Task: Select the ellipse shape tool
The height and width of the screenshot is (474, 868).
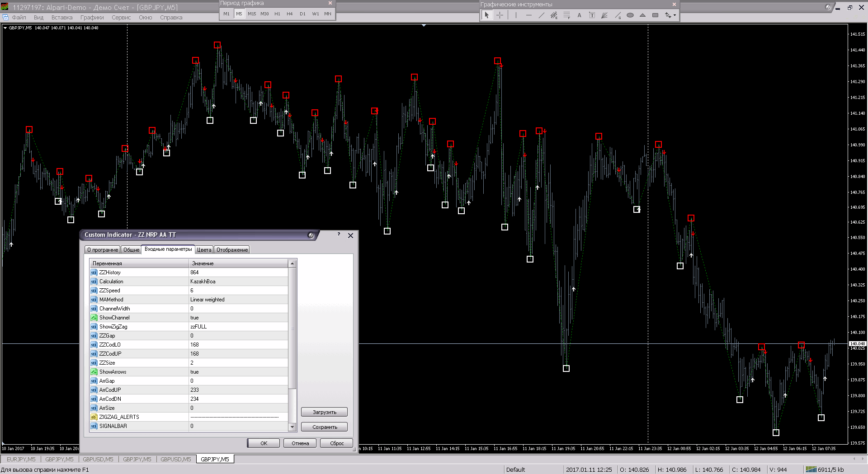Action: click(630, 15)
